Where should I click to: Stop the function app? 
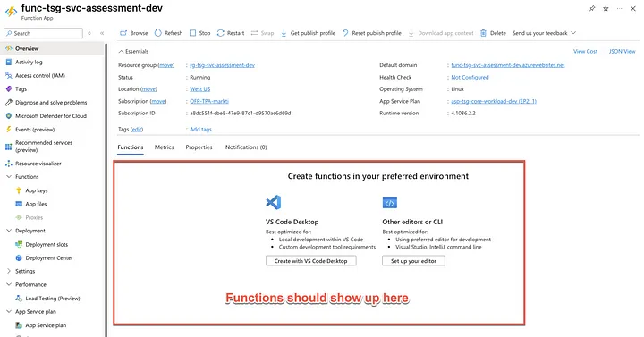tap(200, 33)
